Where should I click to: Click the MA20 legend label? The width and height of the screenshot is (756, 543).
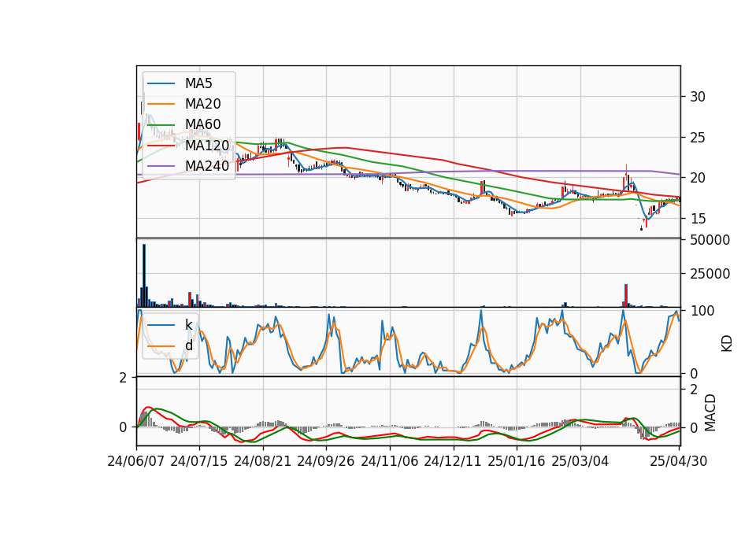[x=202, y=104]
